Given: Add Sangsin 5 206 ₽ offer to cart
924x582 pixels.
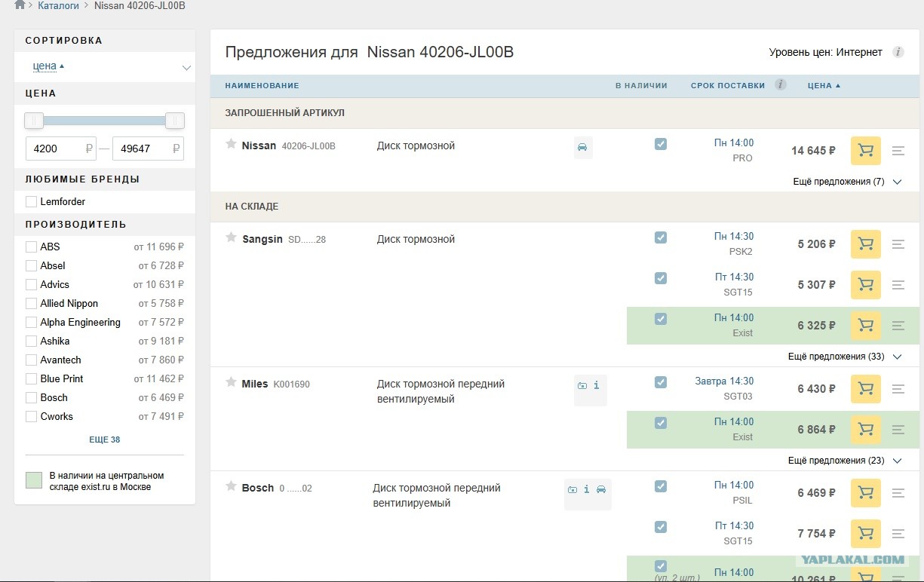Looking at the screenshot, I should [x=865, y=244].
